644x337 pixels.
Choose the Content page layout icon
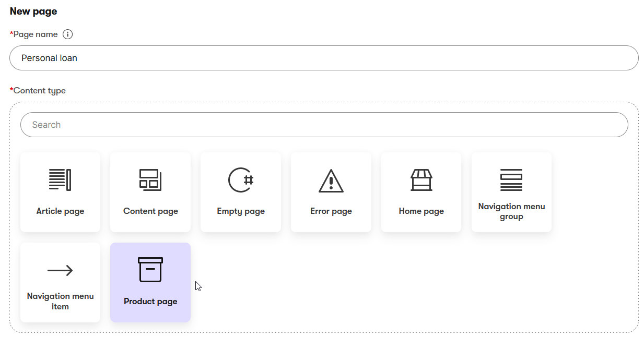pos(150,180)
